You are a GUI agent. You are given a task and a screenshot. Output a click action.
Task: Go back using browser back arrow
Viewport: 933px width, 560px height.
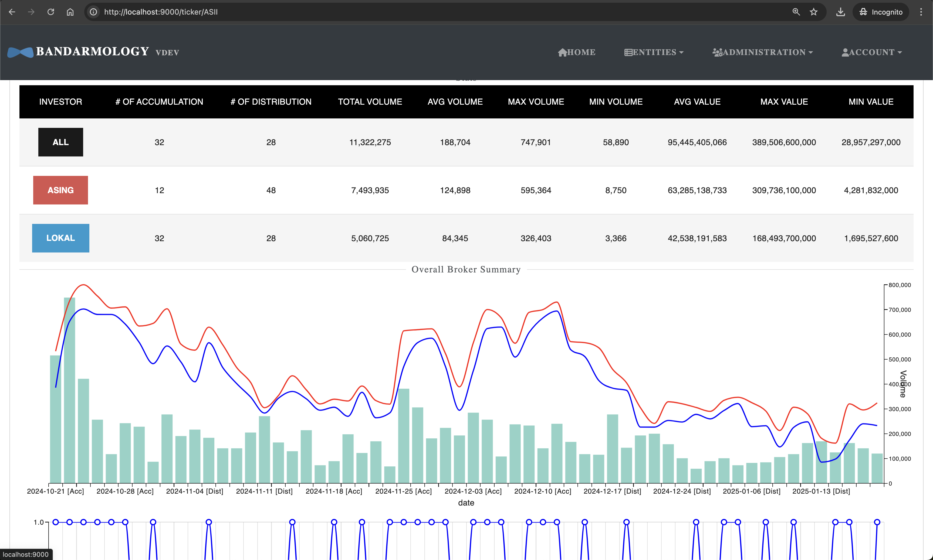(x=12, y=12)
